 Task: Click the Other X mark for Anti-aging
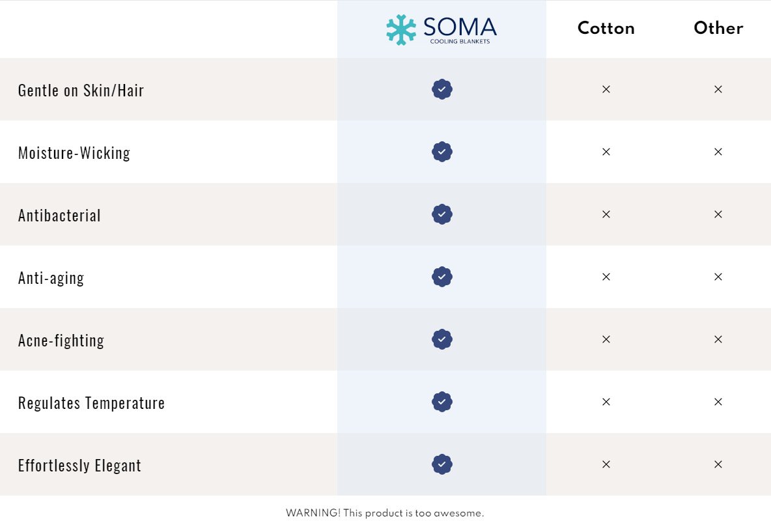(718, 277)
